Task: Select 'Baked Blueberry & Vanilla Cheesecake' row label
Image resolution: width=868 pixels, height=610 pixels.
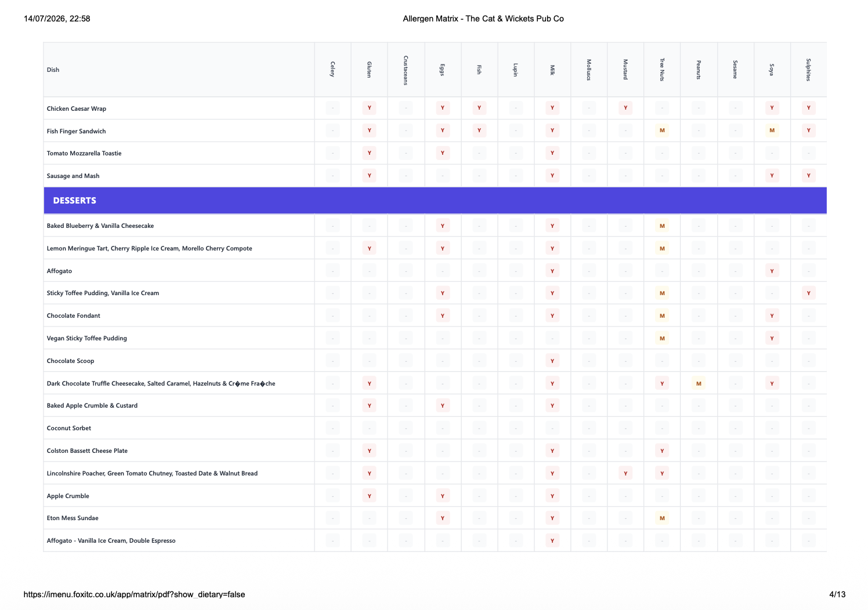Action: click(x=100, y=226)
